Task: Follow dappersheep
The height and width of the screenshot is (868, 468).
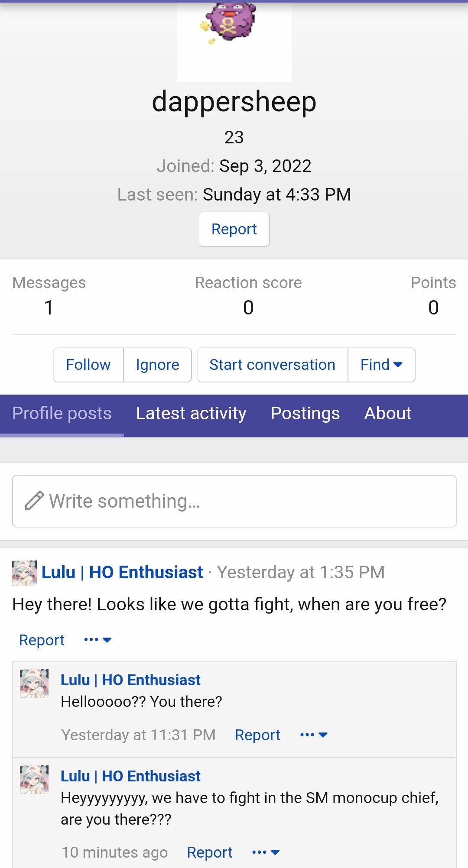Action: pos(88,365)
